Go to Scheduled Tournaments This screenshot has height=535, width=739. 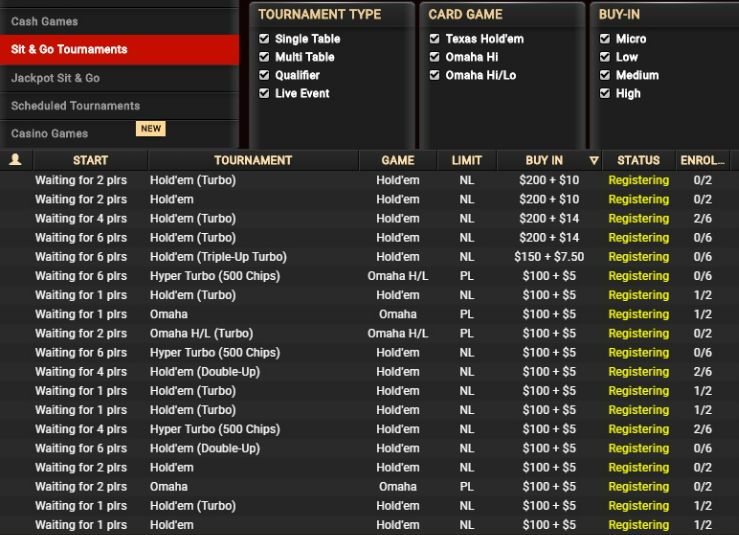(x=119, y=106)
